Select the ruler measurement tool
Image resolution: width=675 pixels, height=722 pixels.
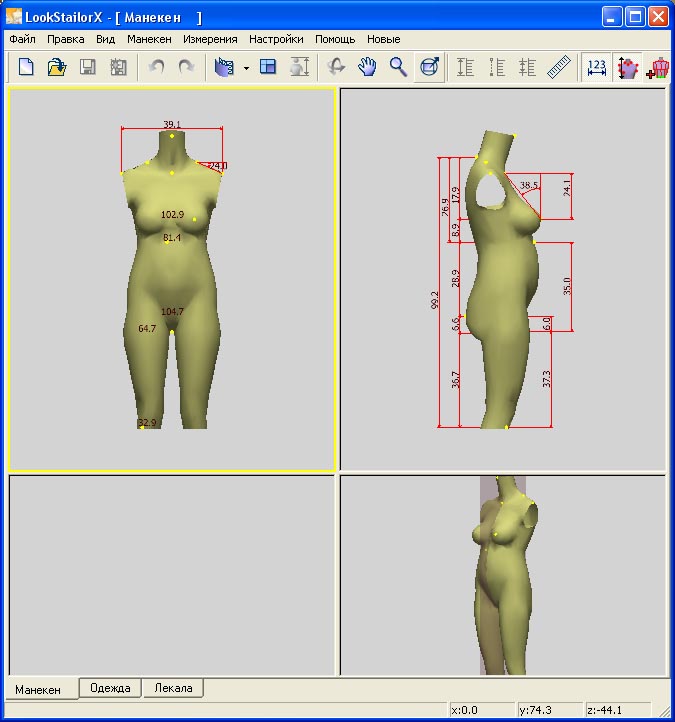click(559, 67)
